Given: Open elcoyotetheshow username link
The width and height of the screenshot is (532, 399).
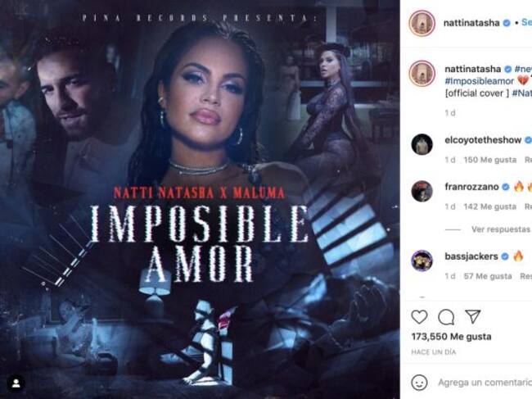Looking at the screenshot, I should (x=483, y=140).
